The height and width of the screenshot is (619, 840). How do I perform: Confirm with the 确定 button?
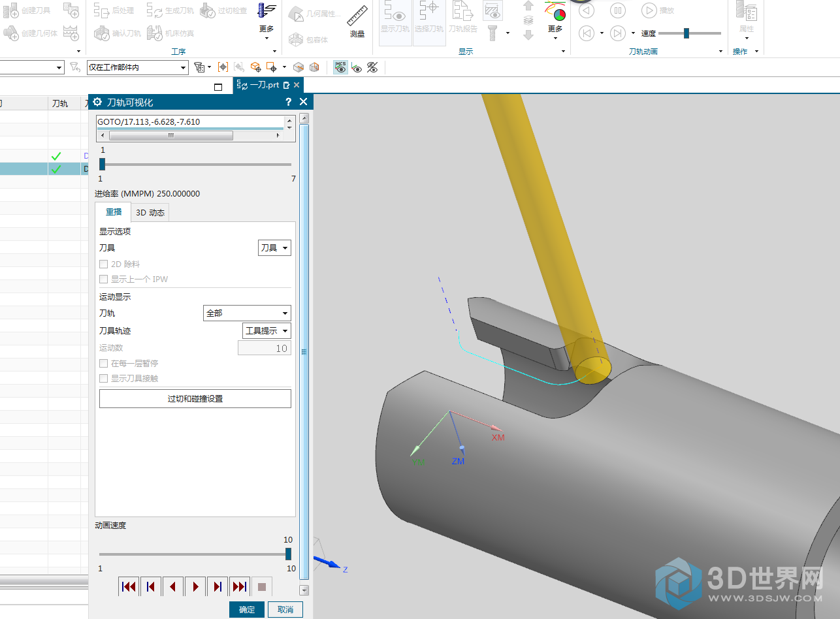(247, 610)
